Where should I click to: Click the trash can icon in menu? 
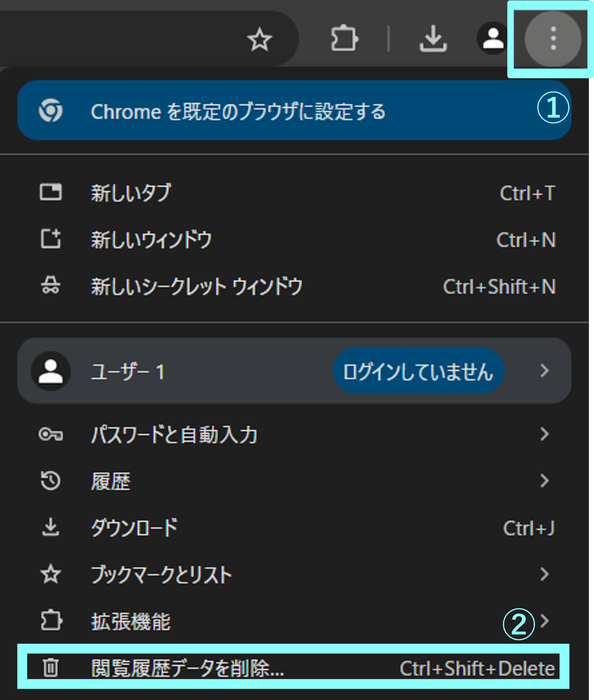[x=51, y=667]
